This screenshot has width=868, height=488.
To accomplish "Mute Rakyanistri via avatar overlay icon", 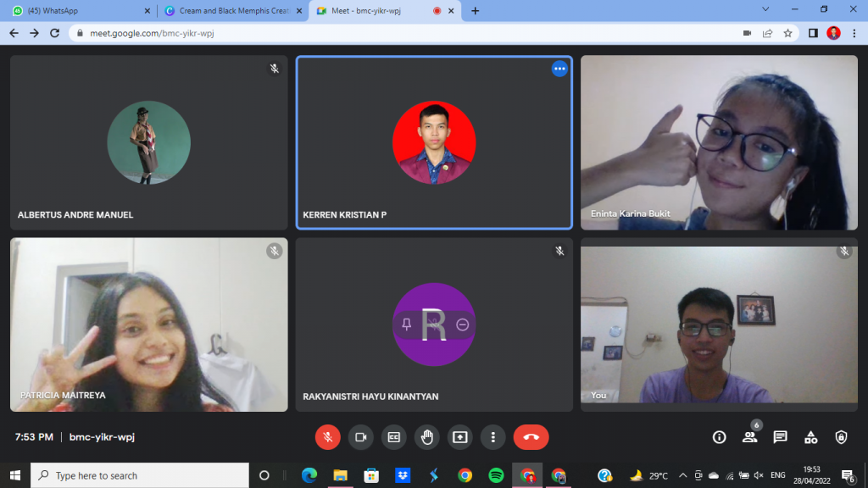I will 434,324.
